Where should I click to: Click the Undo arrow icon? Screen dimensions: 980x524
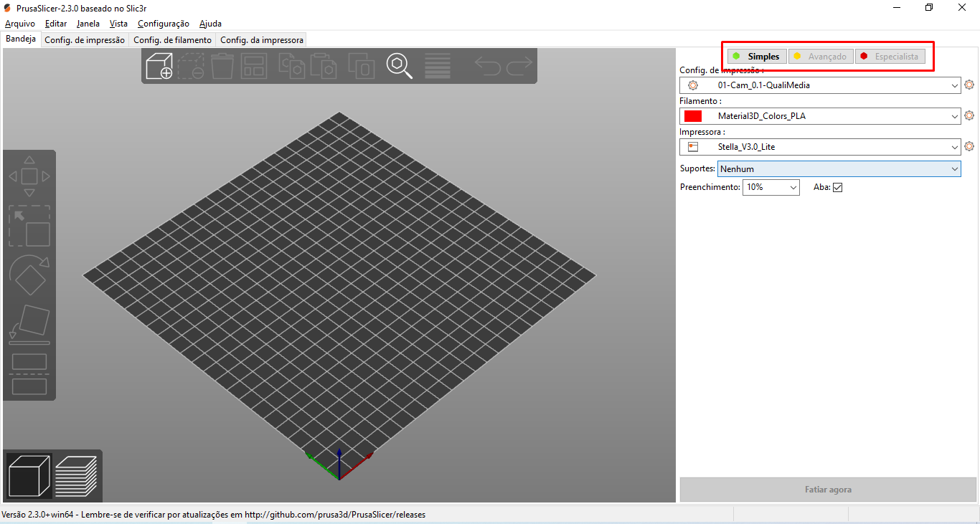488,66
